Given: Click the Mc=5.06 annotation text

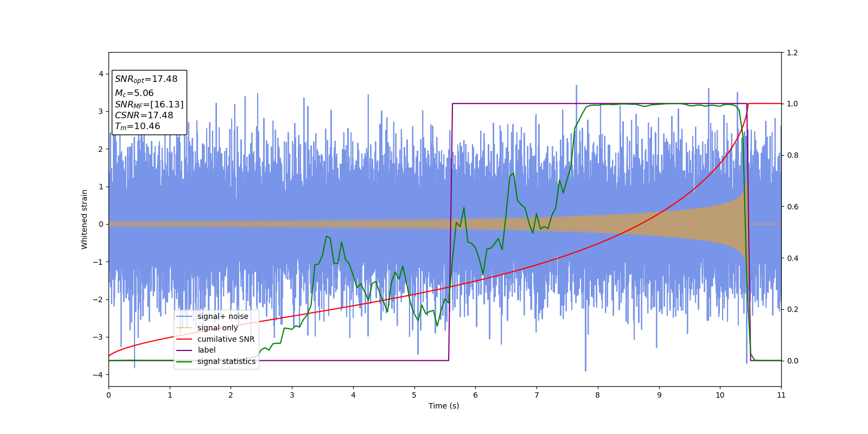Looking at the screenshot, I should point(134,93).
